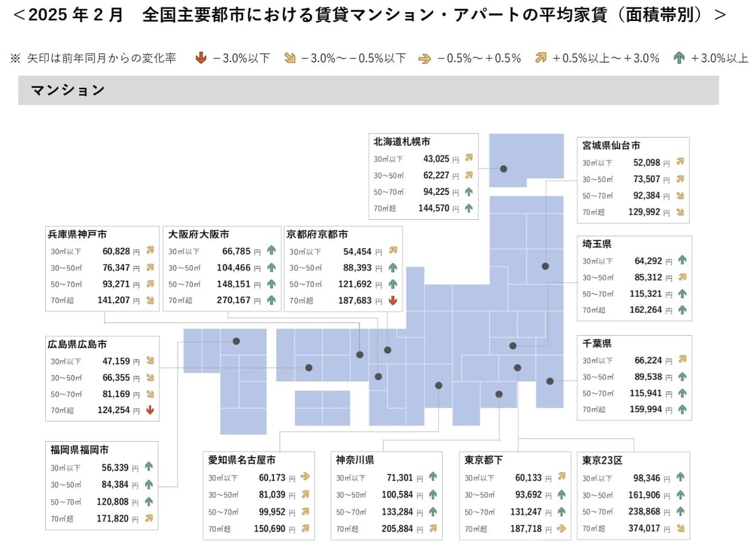Click the green arrow beside Chiba 159,994 円

(682, 409)
